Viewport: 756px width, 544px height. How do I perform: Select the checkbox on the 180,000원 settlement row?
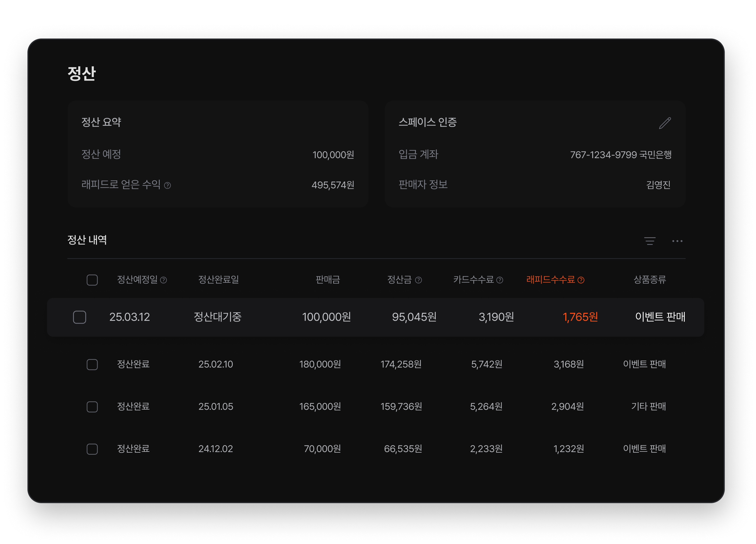pyautogui.click(x=92, y=365)
